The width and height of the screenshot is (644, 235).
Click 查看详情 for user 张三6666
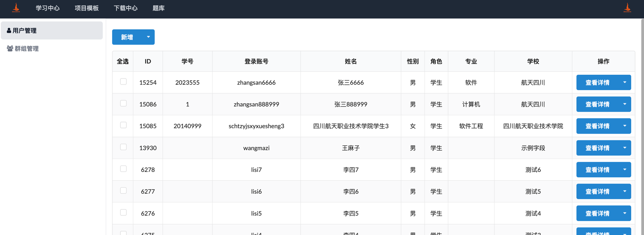[x=597, y=83]
